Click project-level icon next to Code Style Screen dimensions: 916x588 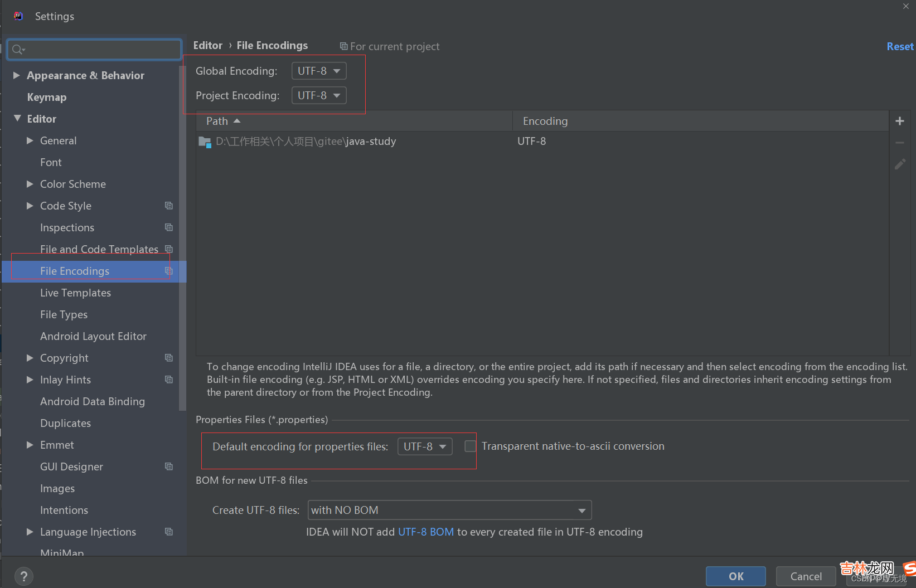(169, 206)
